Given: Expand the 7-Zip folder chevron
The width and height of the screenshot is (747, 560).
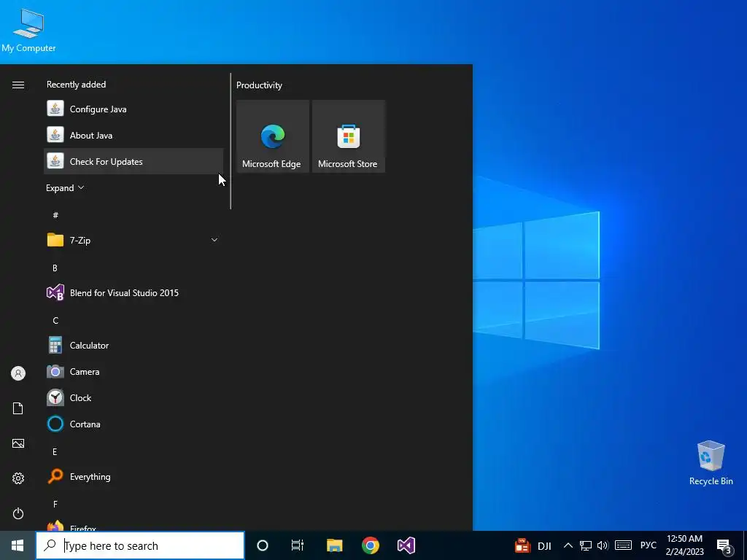Looking at the screenshot, I should [x=214, y=240].
